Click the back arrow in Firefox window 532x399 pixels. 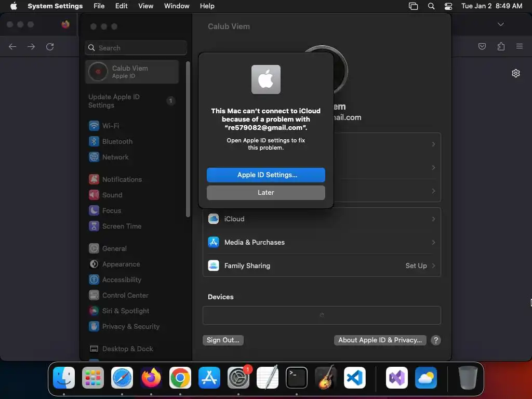tap(12, 46)
